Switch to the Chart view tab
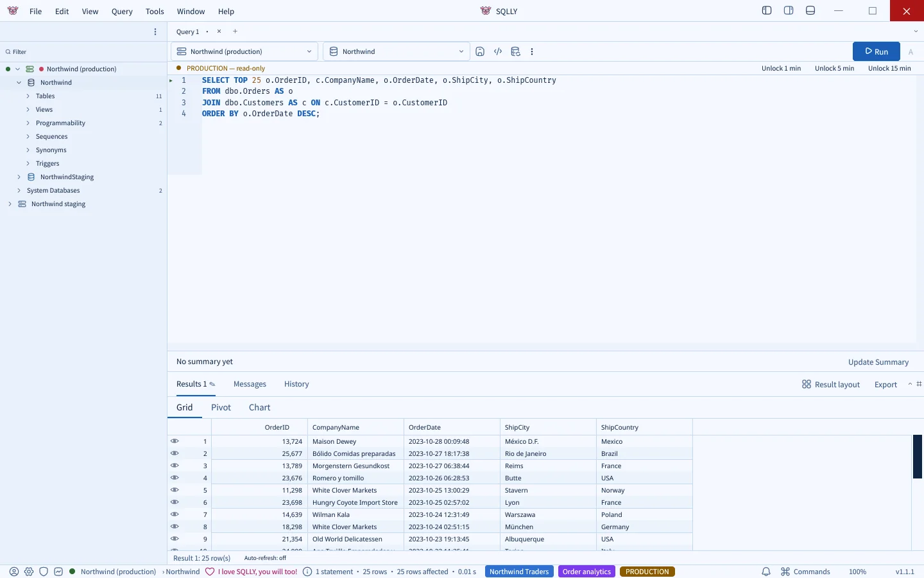 (260, 407)
